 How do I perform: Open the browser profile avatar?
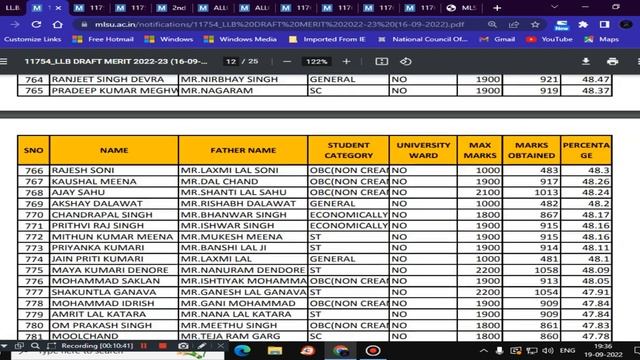pos(626,24)
